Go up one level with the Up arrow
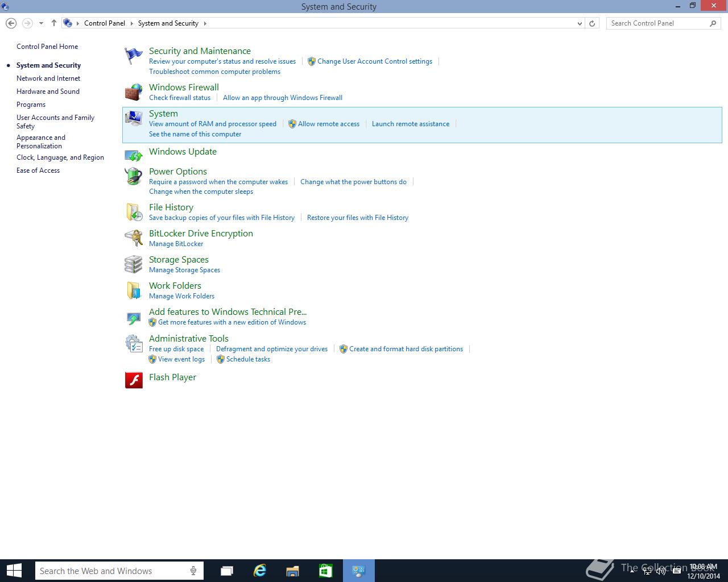The image size is (728, 582). coord(54,23)
